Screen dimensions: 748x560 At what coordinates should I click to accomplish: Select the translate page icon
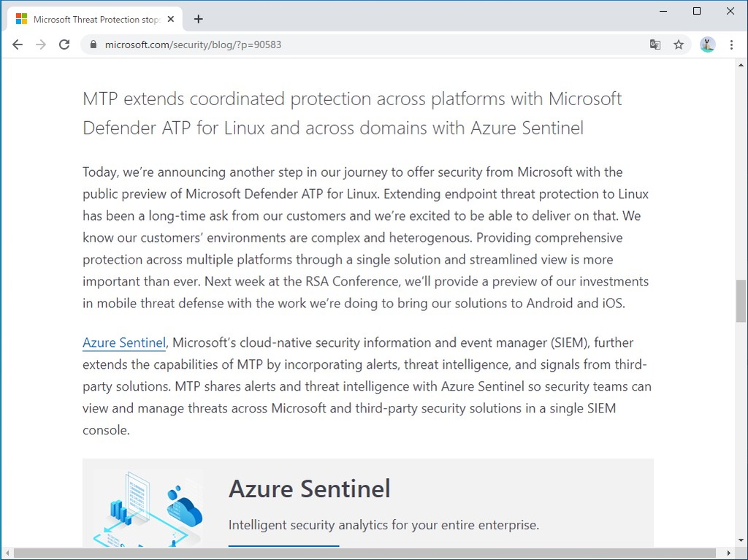(x=655, y=45)
